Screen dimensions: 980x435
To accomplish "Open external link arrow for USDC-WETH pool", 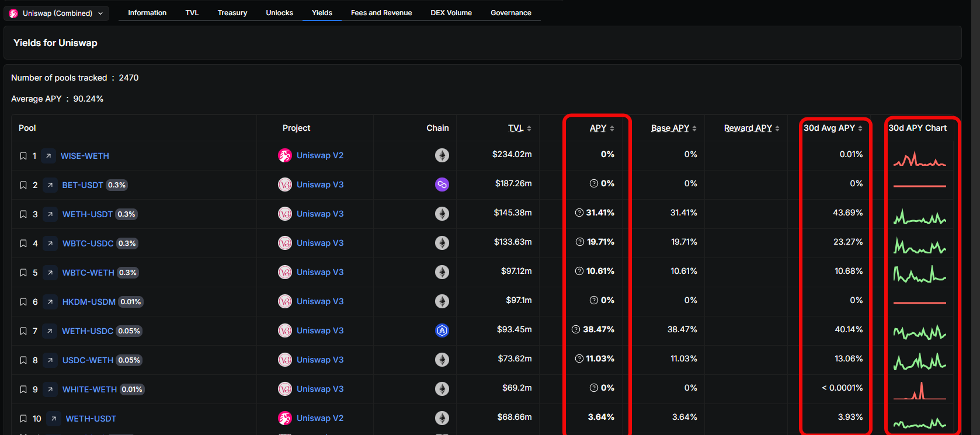I will pos(50,360).
